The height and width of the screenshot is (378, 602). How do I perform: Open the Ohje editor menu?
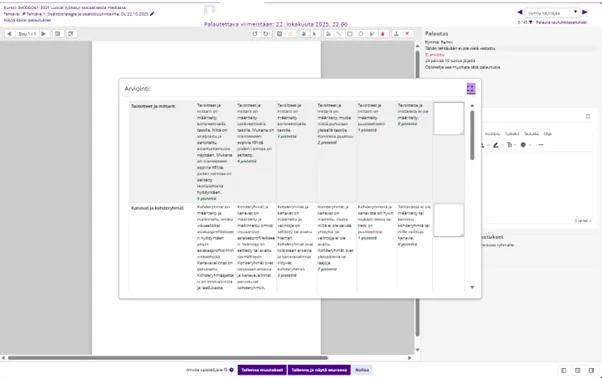click(x=547, y=134)
